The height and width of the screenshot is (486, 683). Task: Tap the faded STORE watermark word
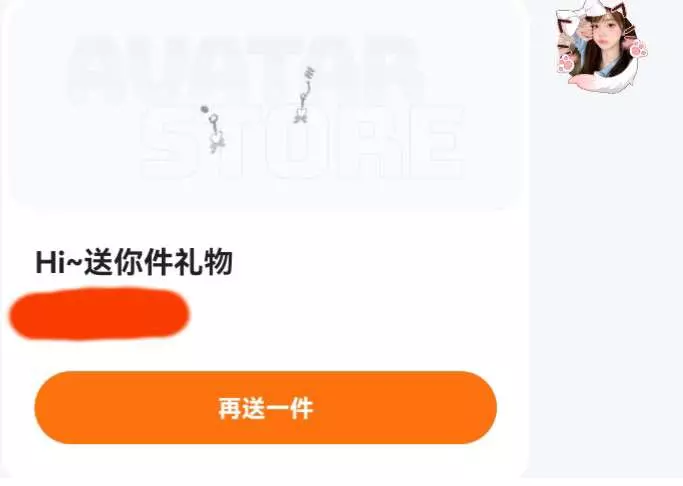(303, 142)
